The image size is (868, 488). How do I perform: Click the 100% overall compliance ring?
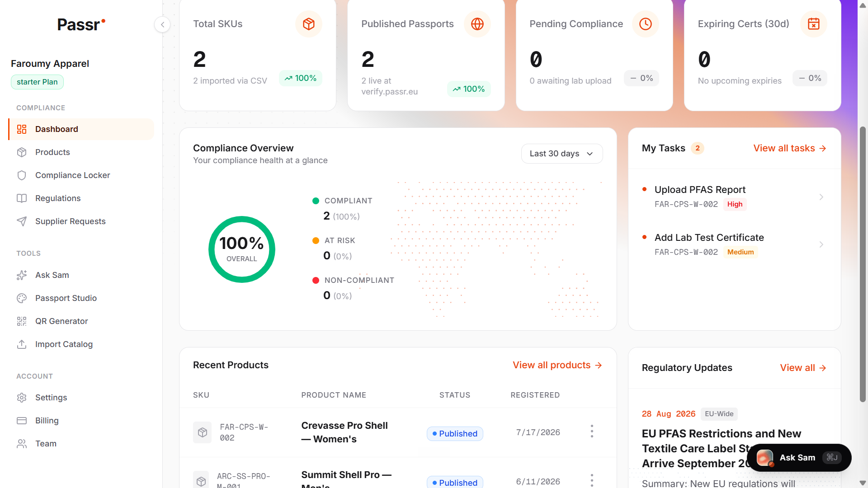[x=242, y=249]
